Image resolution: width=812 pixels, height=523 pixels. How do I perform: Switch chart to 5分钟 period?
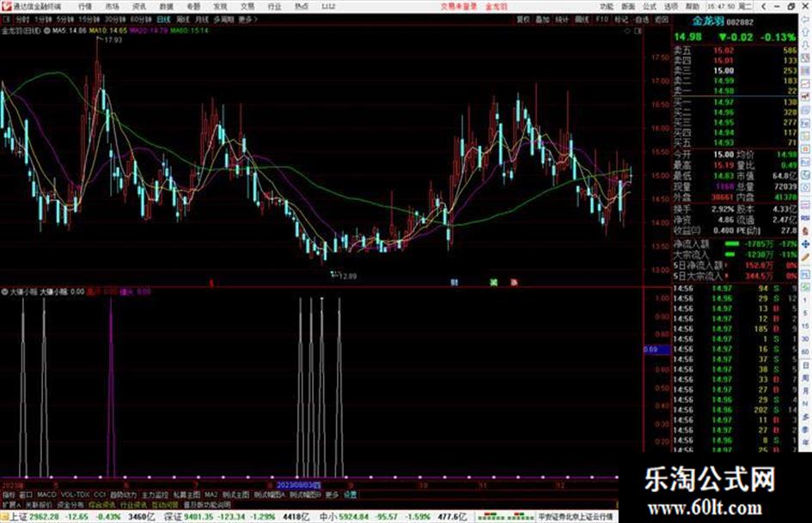65,19
